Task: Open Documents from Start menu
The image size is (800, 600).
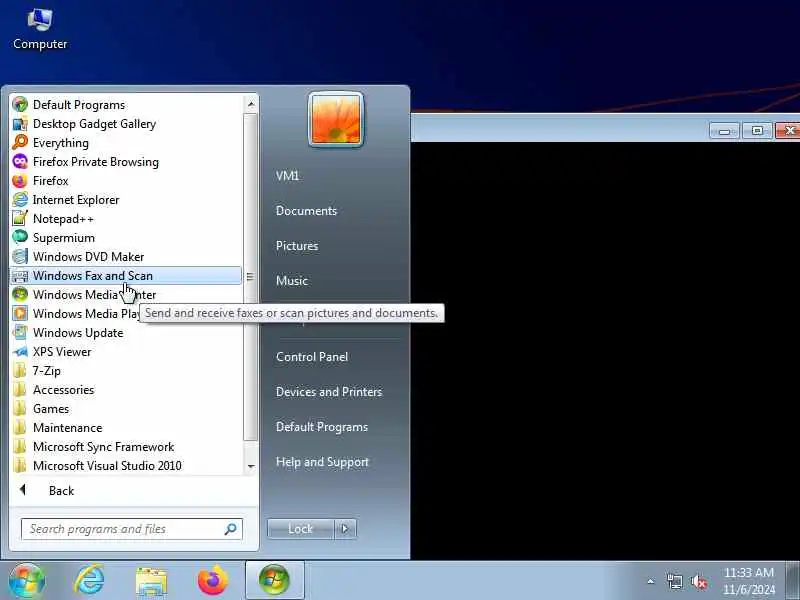Action: coord(307,211)
